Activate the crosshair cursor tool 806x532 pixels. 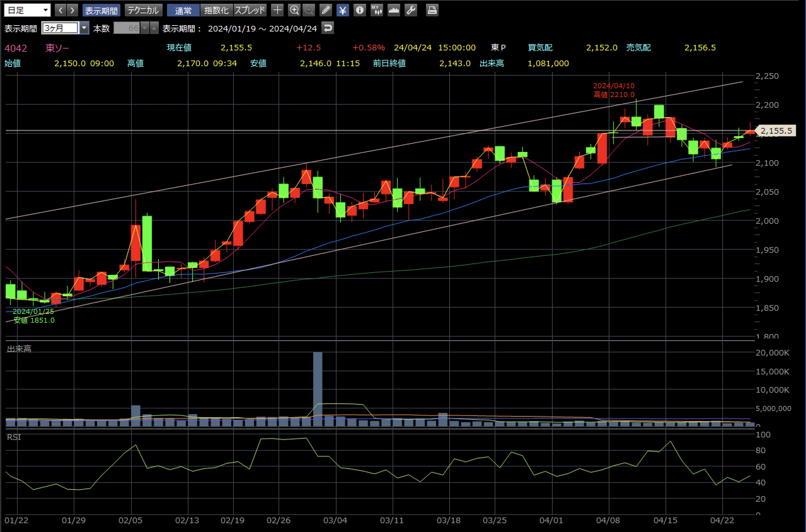277,10
